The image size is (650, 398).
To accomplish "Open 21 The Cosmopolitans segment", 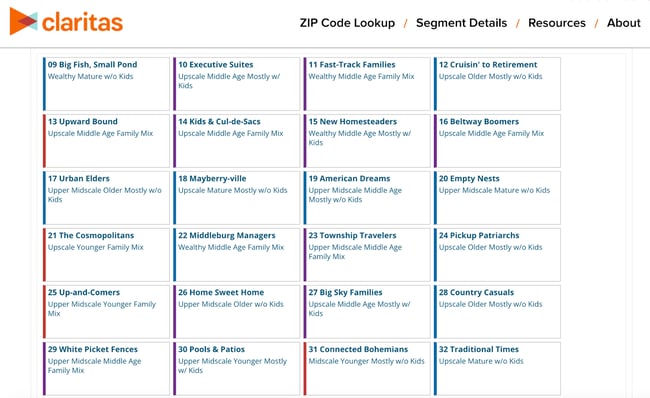I will 106,255.
